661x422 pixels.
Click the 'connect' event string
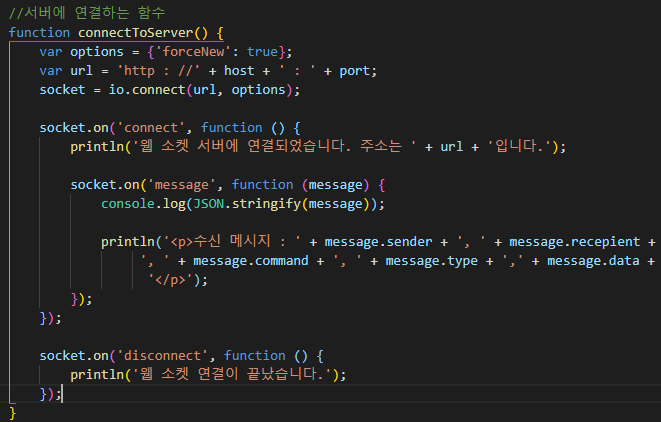coord(151,128)
